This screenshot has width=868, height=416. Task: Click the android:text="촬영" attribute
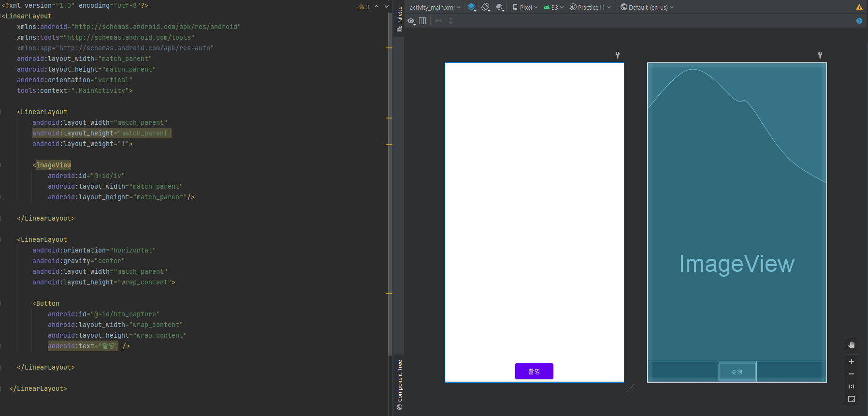coord(83,346)
